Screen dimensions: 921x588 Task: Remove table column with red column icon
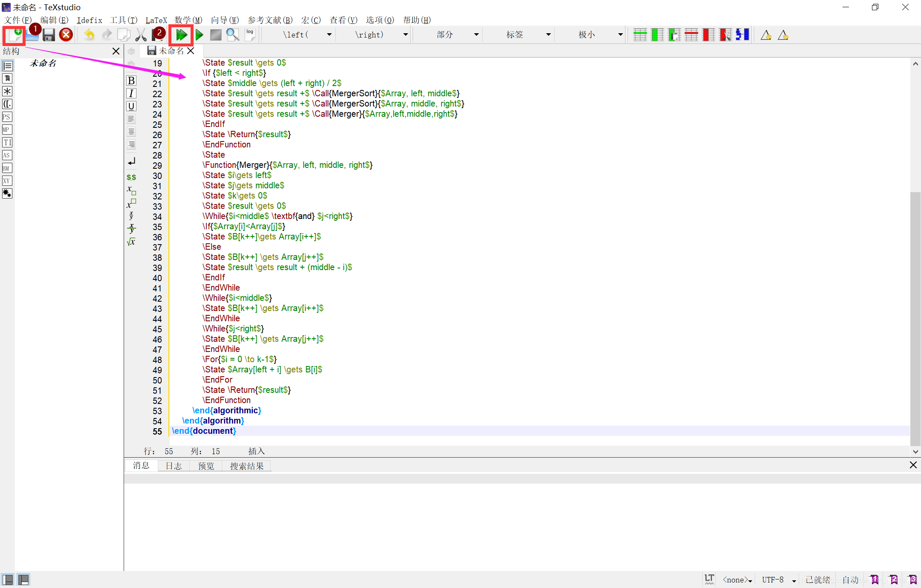[x=708, y=35]
